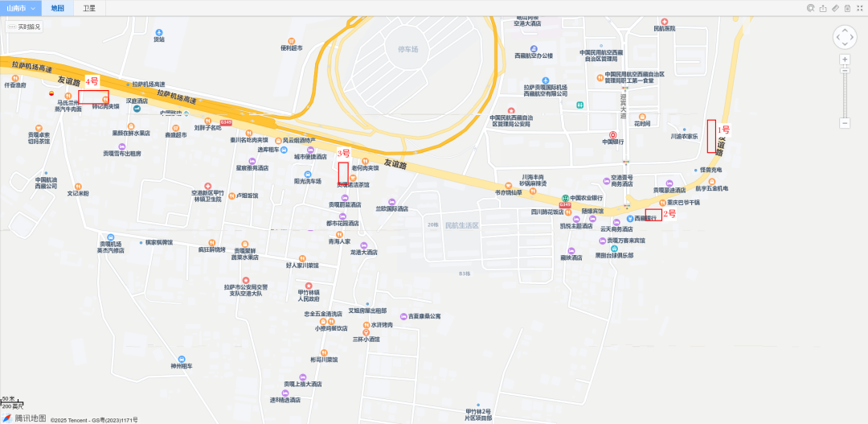Pan the map right using compass arrow
This screenshot has width=868, height=424.
pos(853,37)
